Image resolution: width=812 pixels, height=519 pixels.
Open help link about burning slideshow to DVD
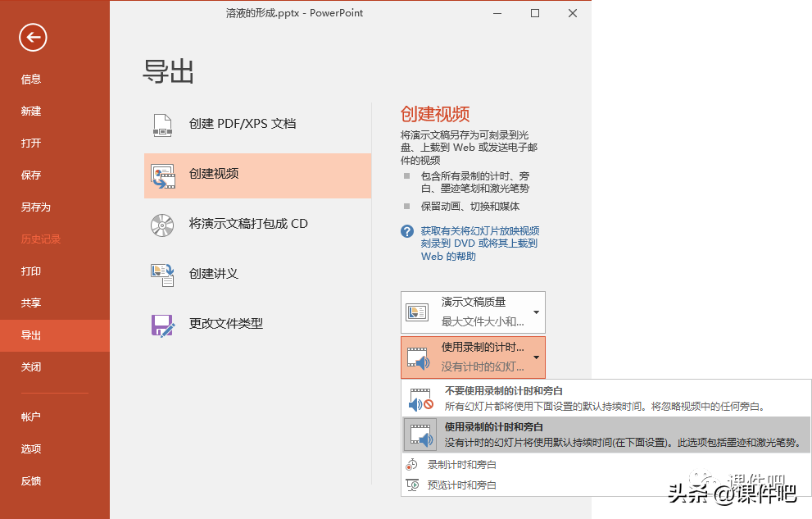[x=479, y=244]
